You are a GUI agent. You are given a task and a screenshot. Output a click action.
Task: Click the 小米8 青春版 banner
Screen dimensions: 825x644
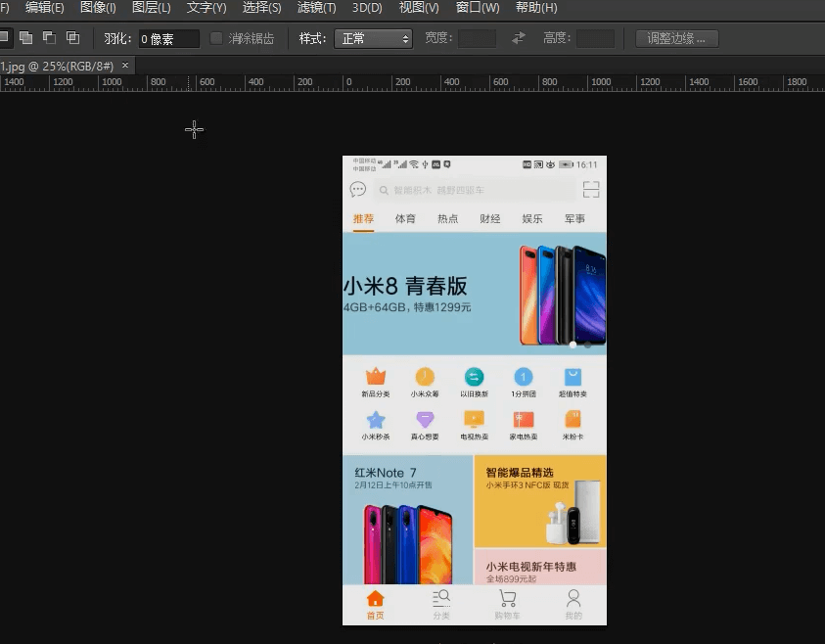point(475,294)
